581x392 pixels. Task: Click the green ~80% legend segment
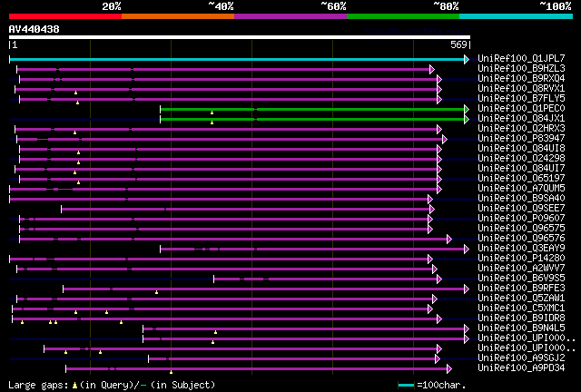point(403,16)
